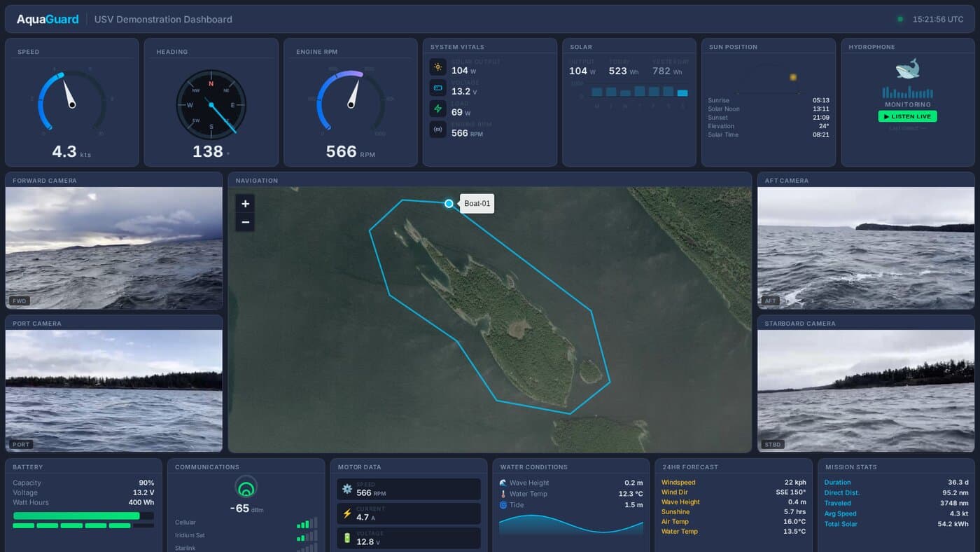980x552 pixels.
Task: Click the signal strength radar icon
Action: pos(246,487)
